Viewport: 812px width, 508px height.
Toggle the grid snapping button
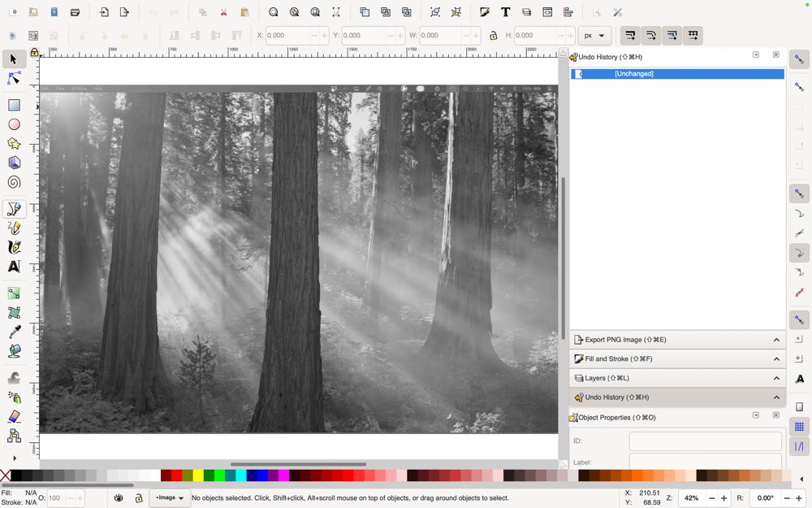(799, 427)
